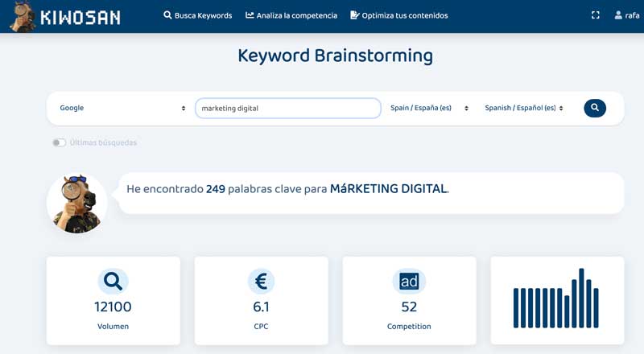This screenshot has height=354, width=644.
Task: Open the Busca Keywords menu
Action: pos(197,15)
